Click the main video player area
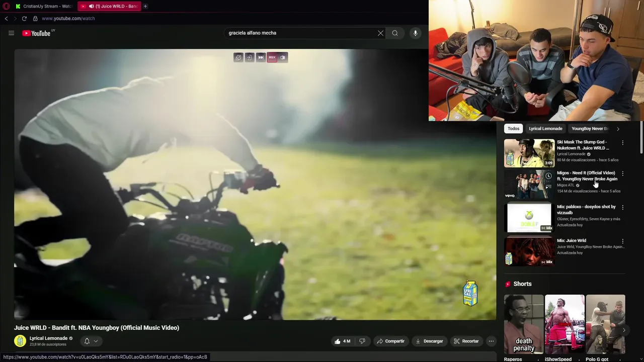644x362 pixels. coord(255,184)
